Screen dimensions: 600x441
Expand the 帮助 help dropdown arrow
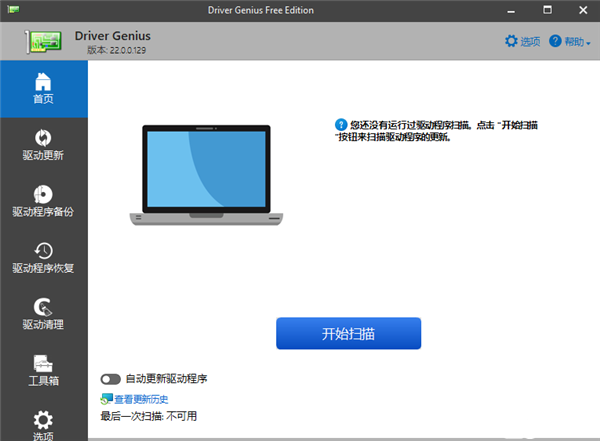589,42
